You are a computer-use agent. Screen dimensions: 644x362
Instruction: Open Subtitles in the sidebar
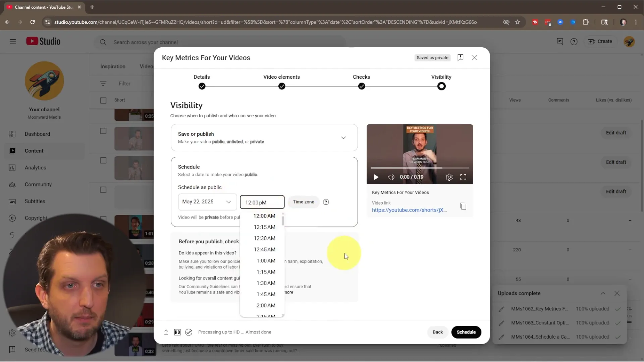[44, 201]
